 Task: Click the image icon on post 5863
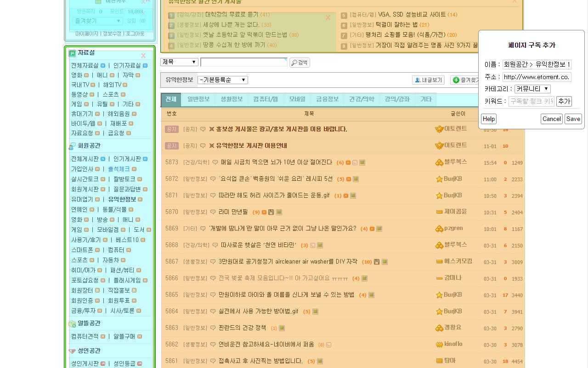point(282,328)
